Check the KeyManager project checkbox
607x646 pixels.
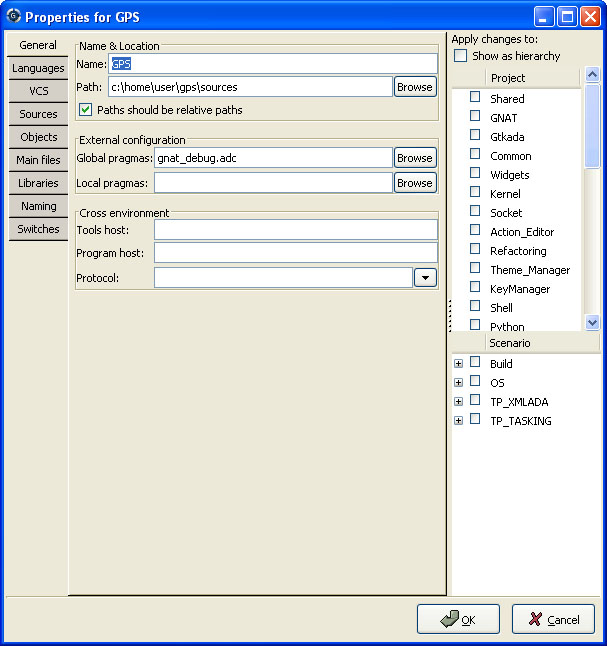point(475,287)
